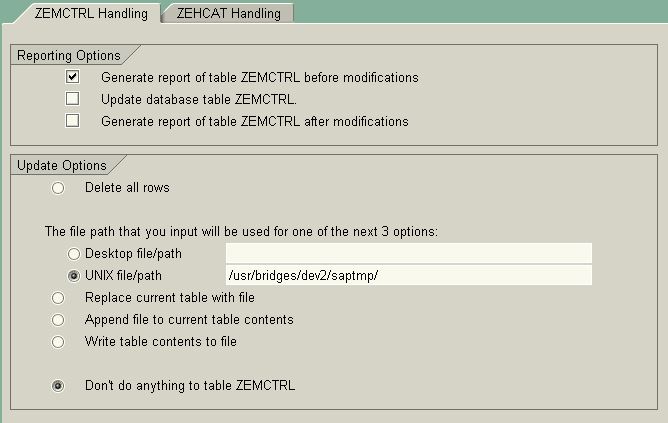Choose the Desktop file/path radio option

(74, 254)
